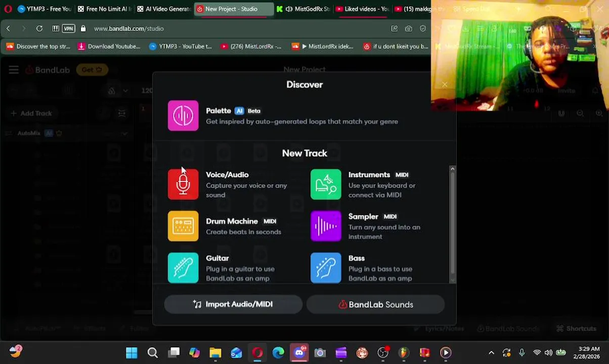
Task: Go back in browser history
Action: pos(8,29)
